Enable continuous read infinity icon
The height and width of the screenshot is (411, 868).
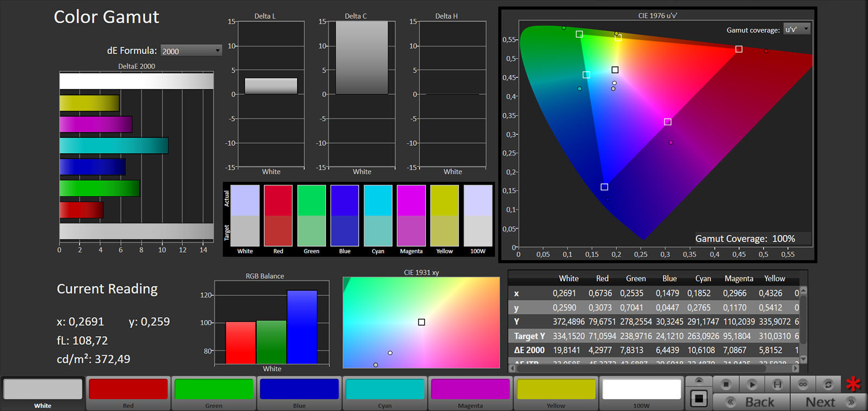point(803,384)
